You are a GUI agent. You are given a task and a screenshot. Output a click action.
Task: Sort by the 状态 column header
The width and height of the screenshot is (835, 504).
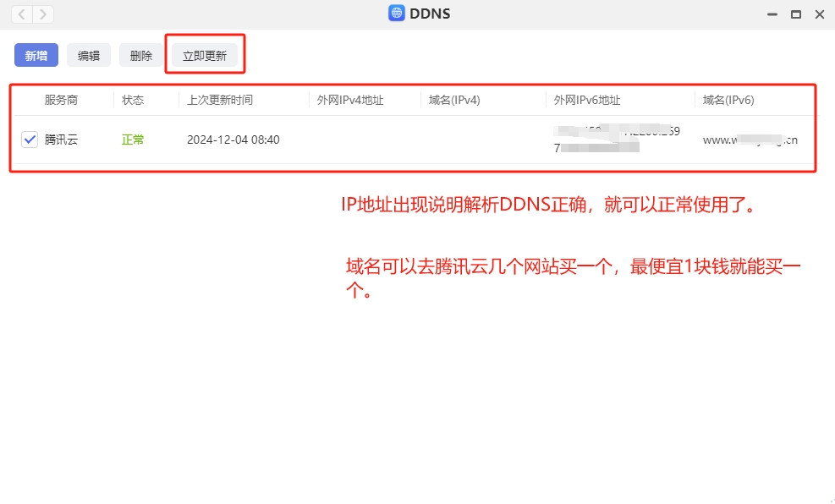(133, 100)
